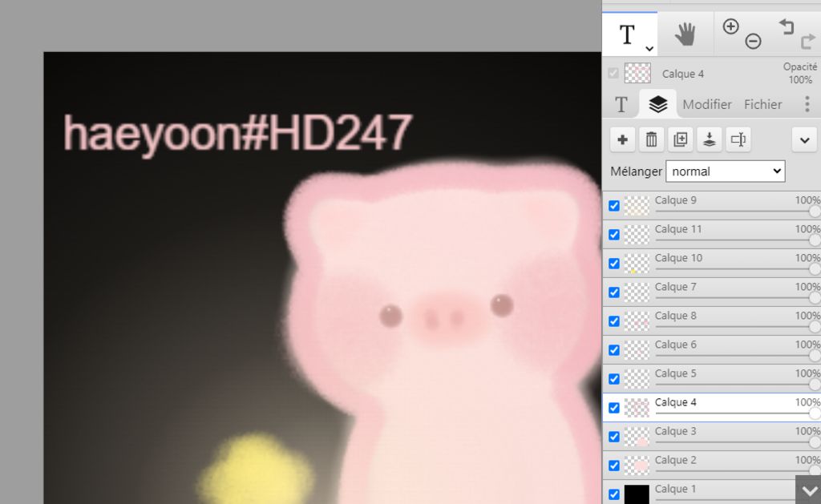Redo the last undone action

point(808,42)
